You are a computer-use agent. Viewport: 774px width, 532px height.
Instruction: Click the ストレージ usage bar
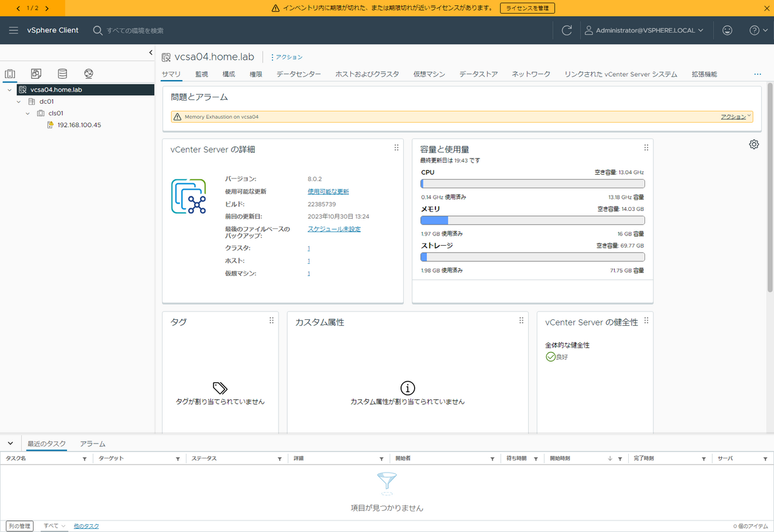(532, 257)
